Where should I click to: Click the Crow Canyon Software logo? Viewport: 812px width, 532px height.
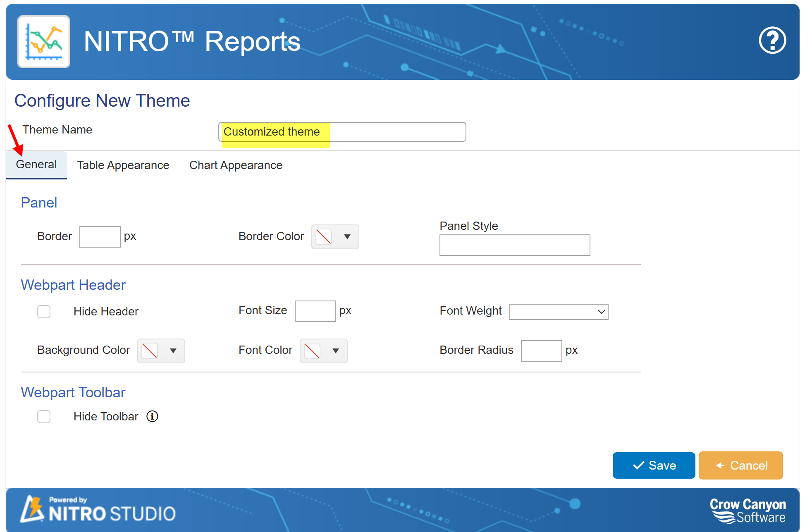(748, 511)
